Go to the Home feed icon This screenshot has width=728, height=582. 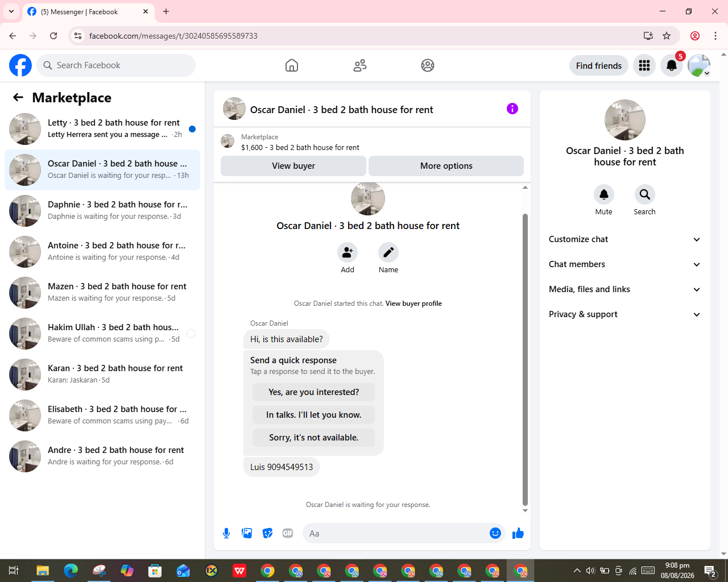292,65
